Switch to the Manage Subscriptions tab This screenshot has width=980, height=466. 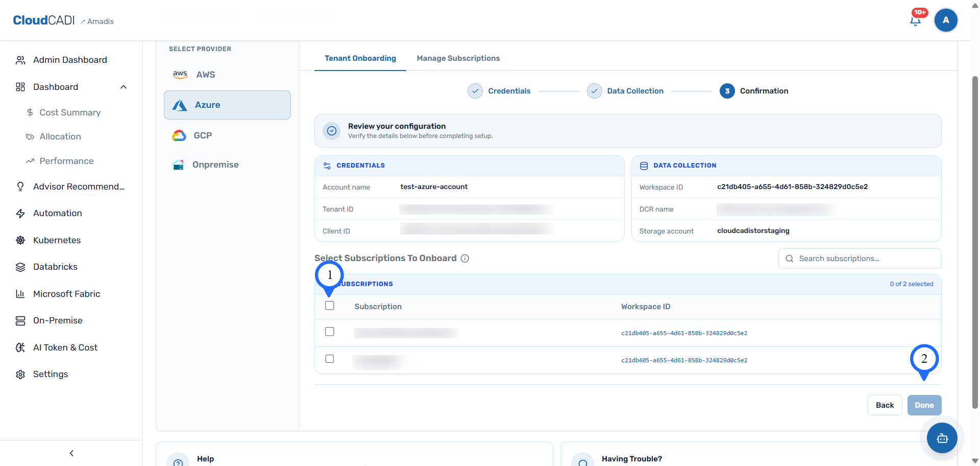point(458,58)
